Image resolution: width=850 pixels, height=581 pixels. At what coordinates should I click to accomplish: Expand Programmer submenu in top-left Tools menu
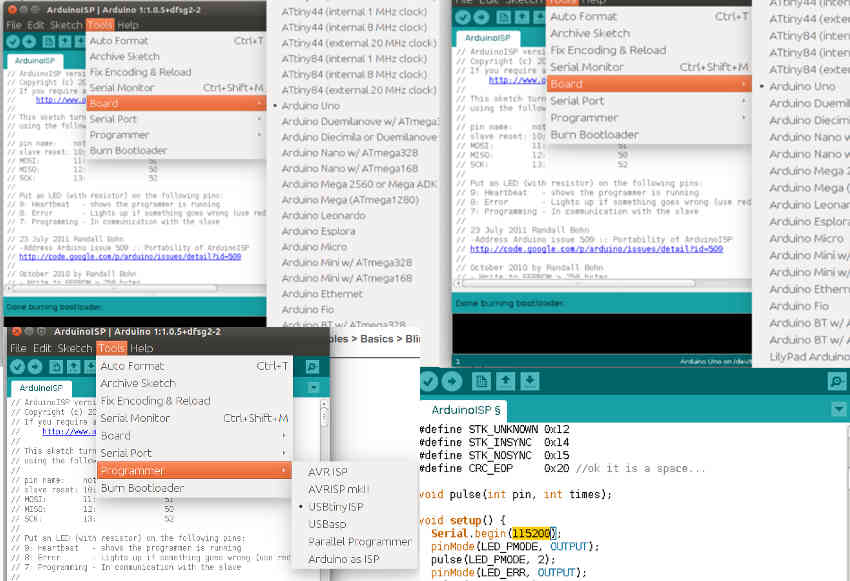[176, 134]
